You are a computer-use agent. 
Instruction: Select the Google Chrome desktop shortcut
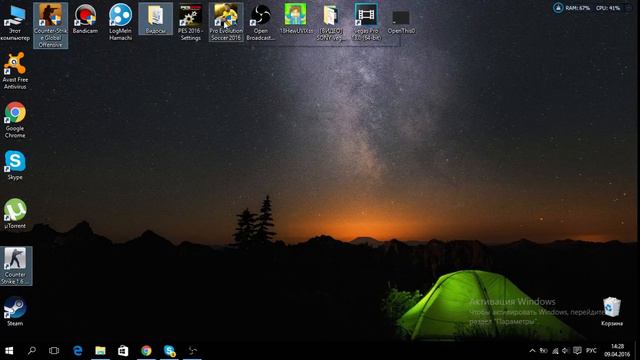(x=15, y=120)
